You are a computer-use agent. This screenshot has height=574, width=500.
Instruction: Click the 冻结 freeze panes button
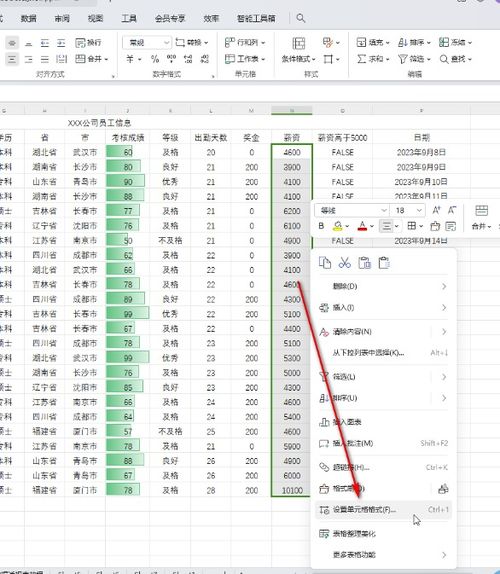(454, 42)
